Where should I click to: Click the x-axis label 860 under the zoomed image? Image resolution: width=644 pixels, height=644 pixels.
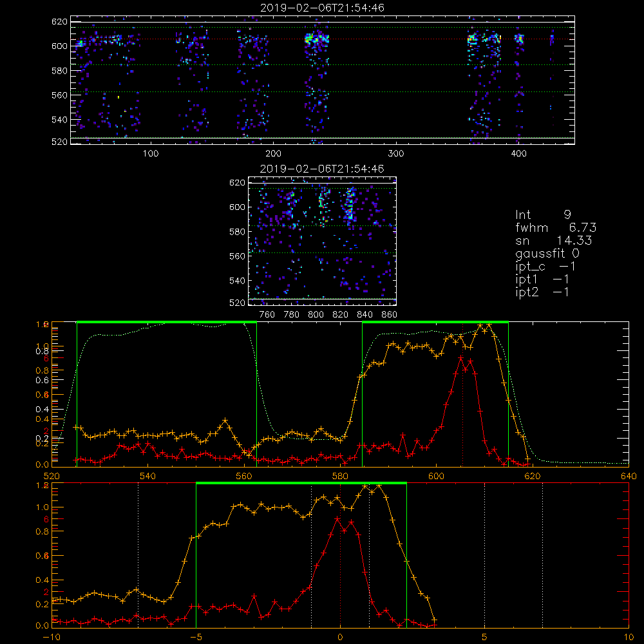pos(389,315)
